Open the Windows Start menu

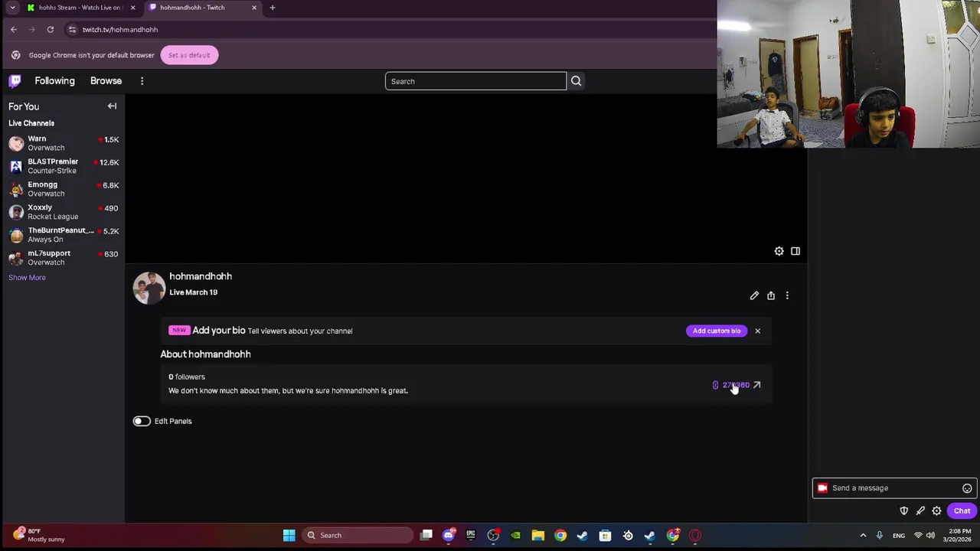[289, 536]
